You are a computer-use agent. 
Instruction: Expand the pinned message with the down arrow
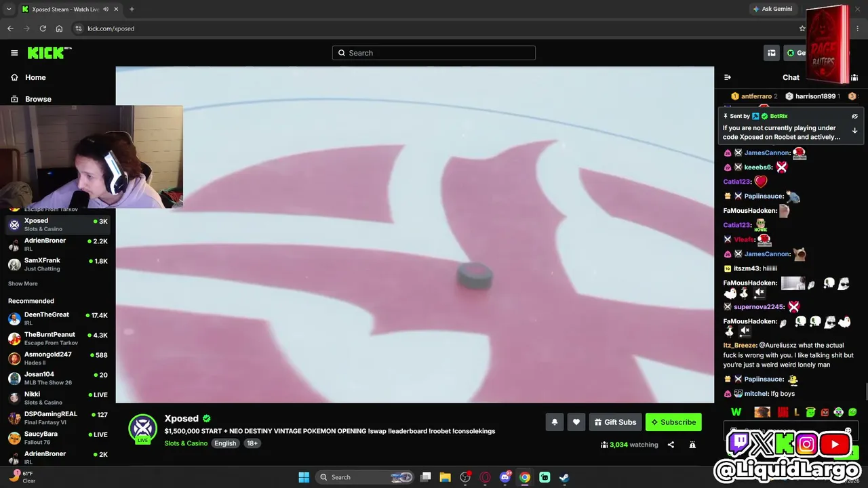pyautogui.click(x=854, y=130)
